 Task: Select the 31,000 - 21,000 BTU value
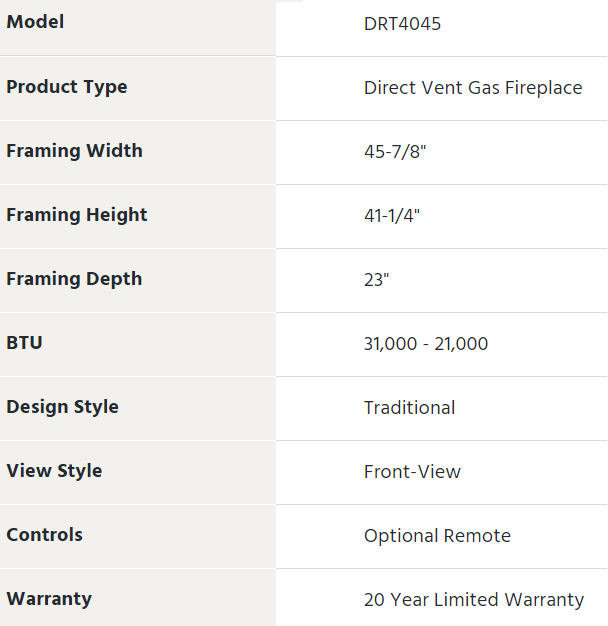pyautogui.click(x=426, y=344)
